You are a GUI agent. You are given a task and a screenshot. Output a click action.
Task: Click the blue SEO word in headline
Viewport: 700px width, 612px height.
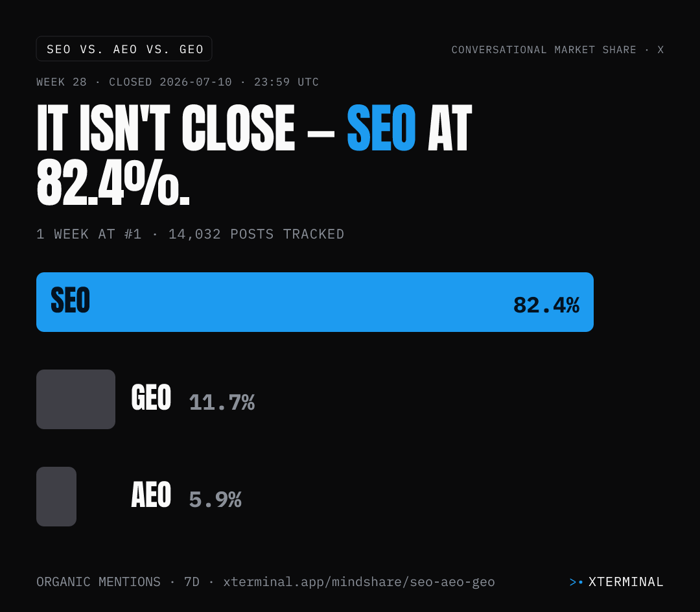pos(381,128)
